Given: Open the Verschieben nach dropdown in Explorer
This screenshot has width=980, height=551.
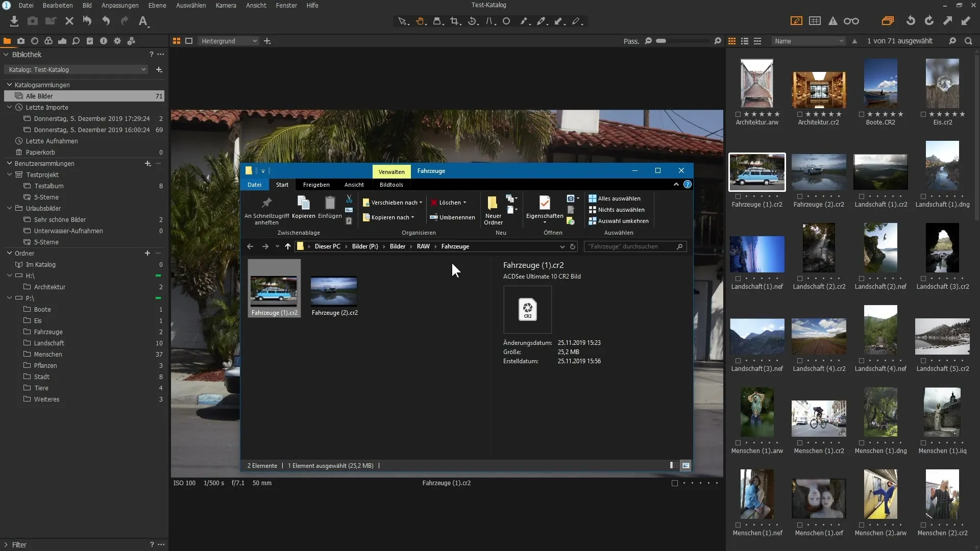Looking at the screenshot, I should click(393, 203).
